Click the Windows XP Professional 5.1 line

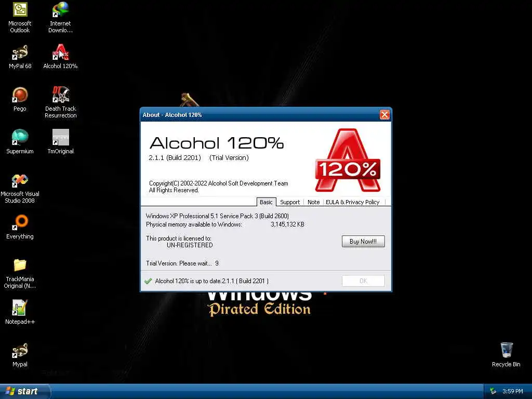pos(217,216)
